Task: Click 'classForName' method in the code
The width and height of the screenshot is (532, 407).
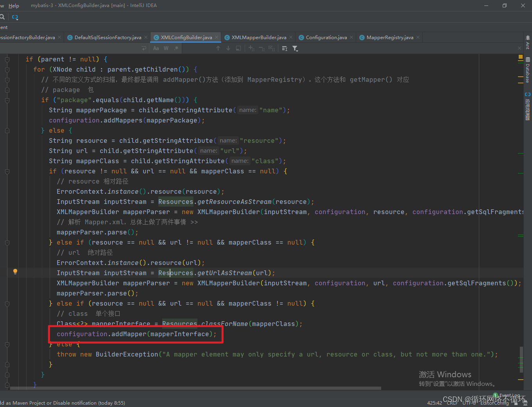Action: [224, 324]
